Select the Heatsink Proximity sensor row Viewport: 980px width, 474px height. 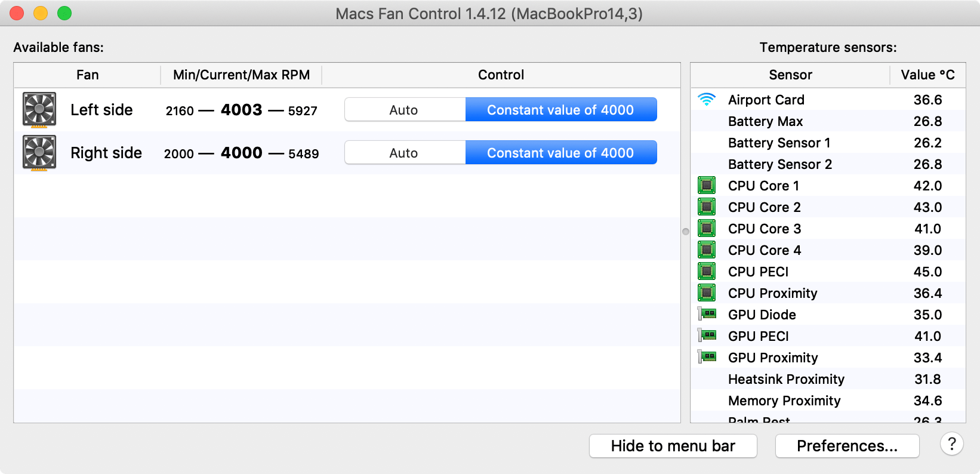click(828, 379)
